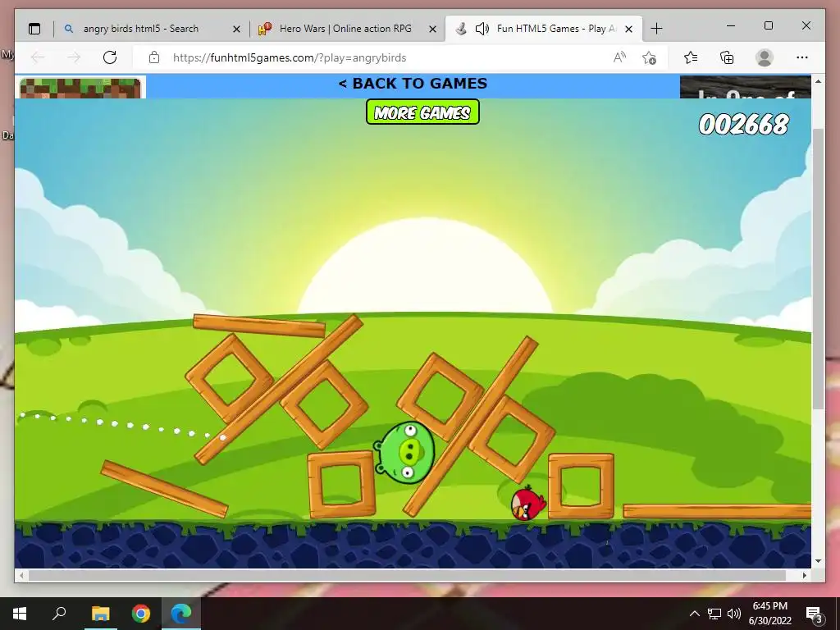Select Microsoft Edge on the taskbar
The image size is (840, 630).
(181, 614)
